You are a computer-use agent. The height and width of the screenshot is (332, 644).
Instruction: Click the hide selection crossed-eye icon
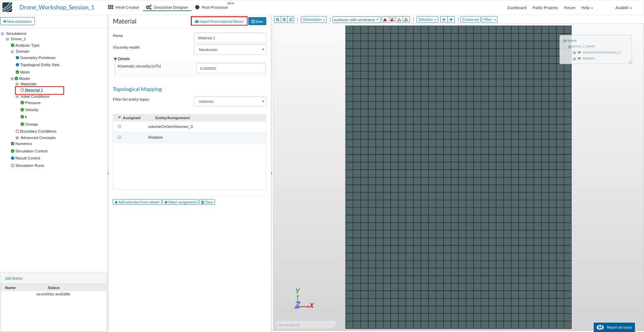(444, 19)
